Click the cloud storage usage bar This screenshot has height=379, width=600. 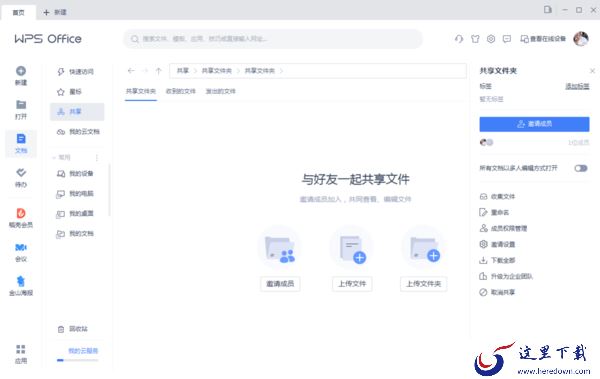pos(77,360)
